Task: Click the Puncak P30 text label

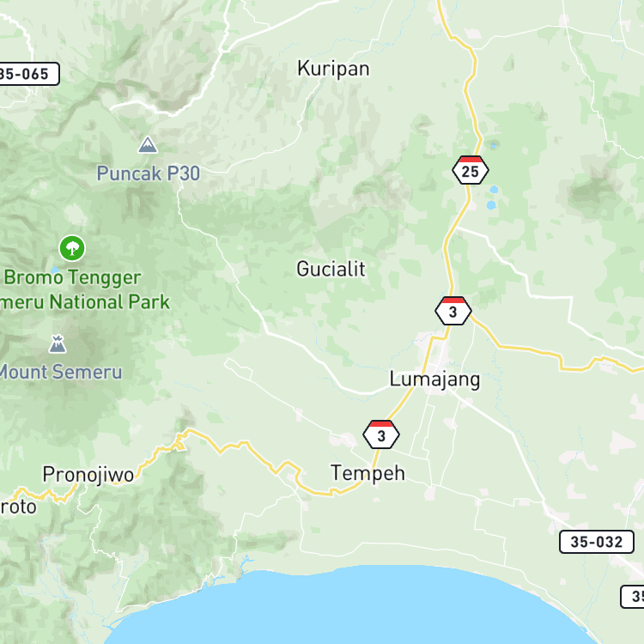Action: [149, 173]
